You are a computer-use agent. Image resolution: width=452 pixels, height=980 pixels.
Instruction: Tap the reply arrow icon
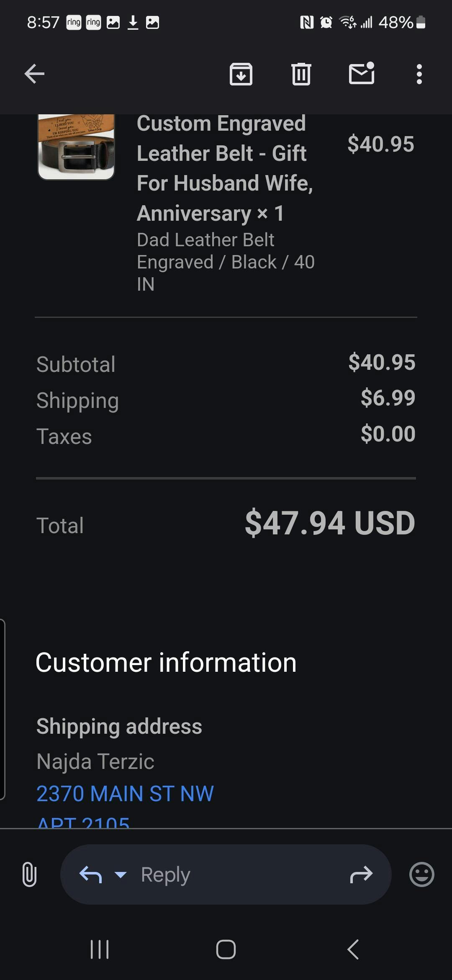click(90, 874)
